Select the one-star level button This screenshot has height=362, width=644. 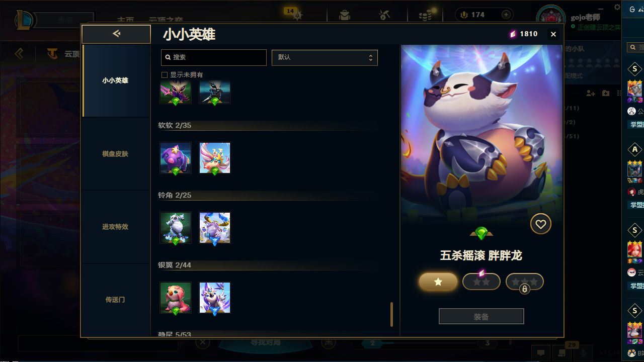tap(438, 282)
